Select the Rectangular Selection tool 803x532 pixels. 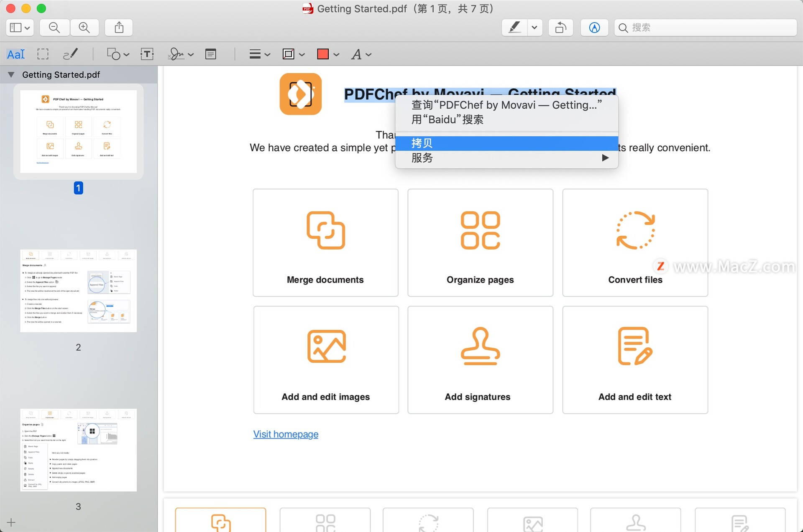pyautogui.click(x=43, y=54)
